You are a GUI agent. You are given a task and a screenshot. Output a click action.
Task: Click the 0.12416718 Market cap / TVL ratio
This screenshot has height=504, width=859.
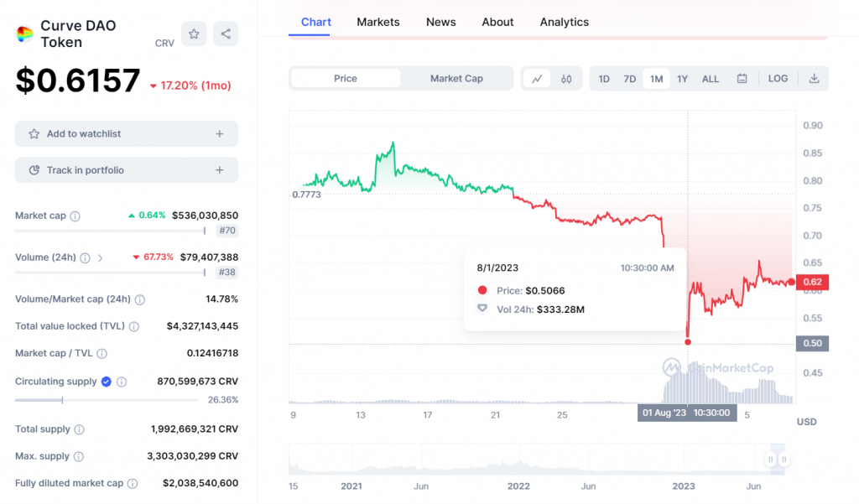point(212,353)
